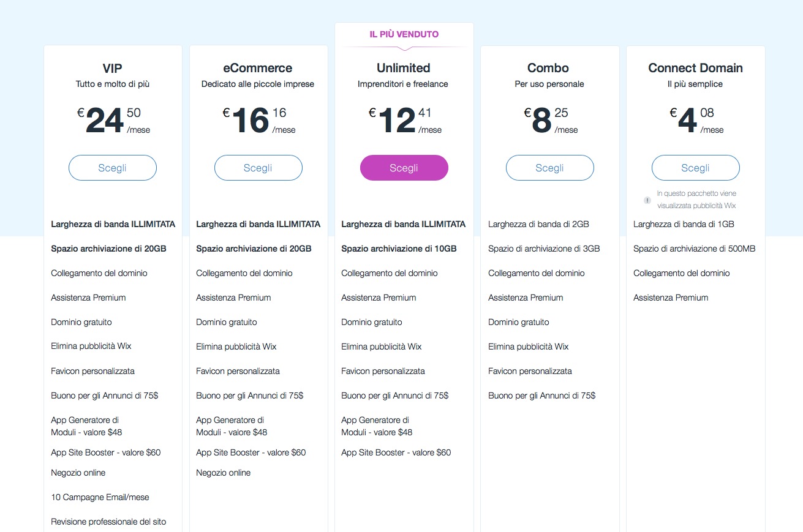The height and width of the screenshot is (532, 803).
Task: Click 'Spazio di archiviazione di 500MB' feature
Action: click(x=695, y=249)
